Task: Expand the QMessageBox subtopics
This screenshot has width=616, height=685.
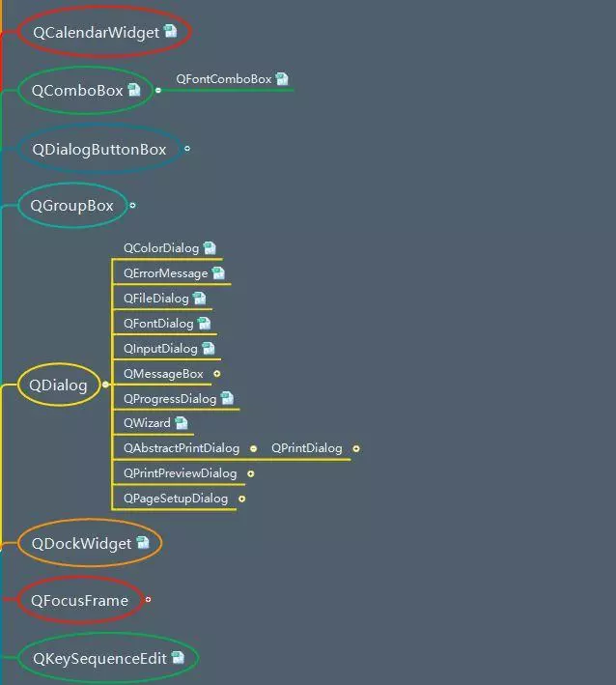Action: pos(217,374)
